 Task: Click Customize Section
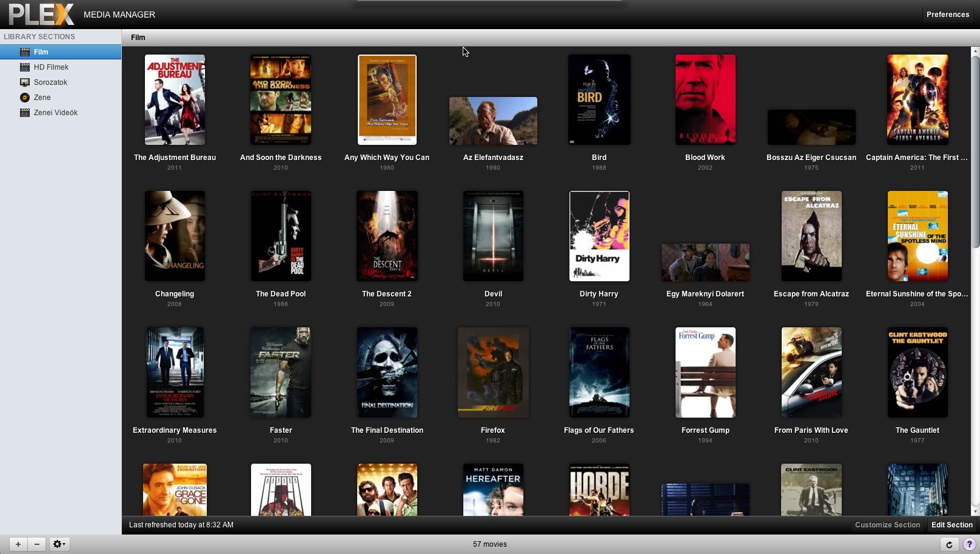point(887,525)
